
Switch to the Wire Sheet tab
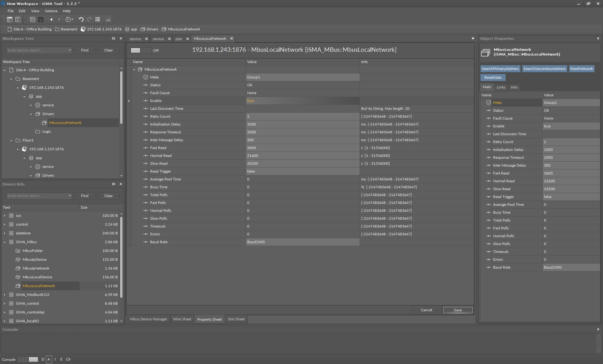(x=182, y=319)
